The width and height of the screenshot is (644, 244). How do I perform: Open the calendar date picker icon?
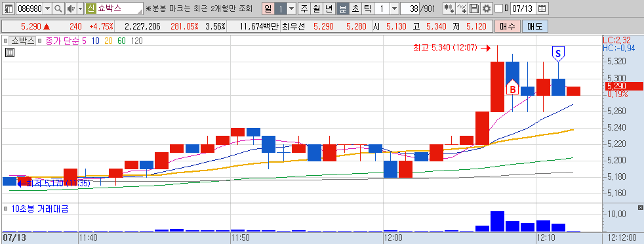(542, 9)
